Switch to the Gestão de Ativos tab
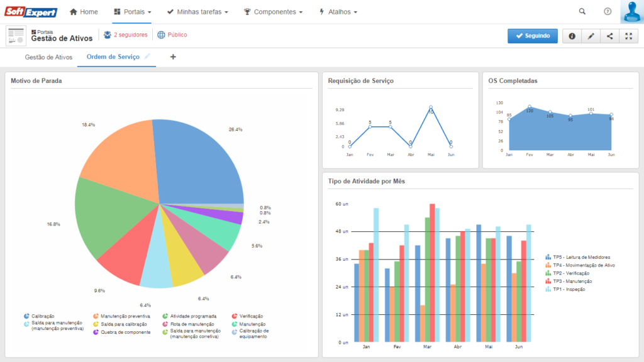The width and height of the screenshot is (644, 362). [48, 57]
